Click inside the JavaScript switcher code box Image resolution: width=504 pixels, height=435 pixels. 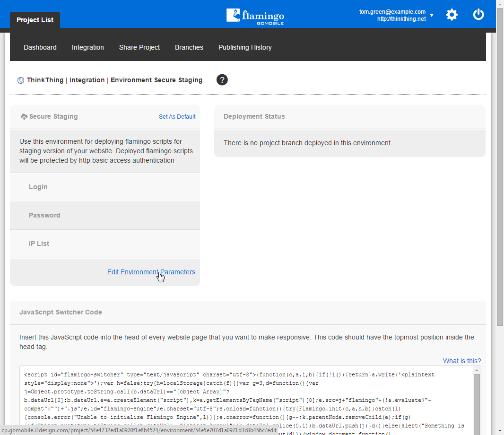246,400
